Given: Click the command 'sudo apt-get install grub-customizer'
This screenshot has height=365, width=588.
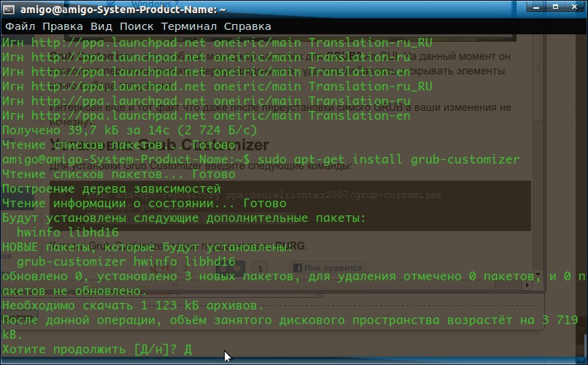Looking at the screenshot, I should (389, 159).
